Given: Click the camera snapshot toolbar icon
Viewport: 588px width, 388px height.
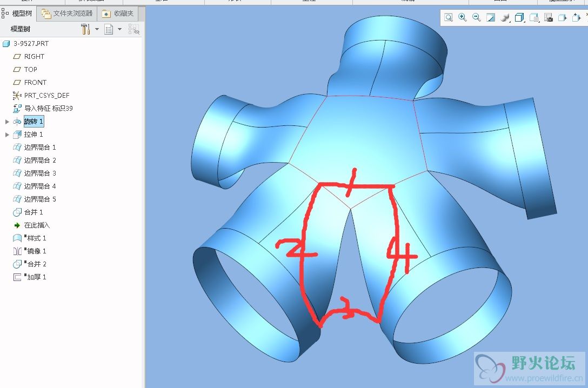Looking at the screenshot, I should (x=548, y=17).
